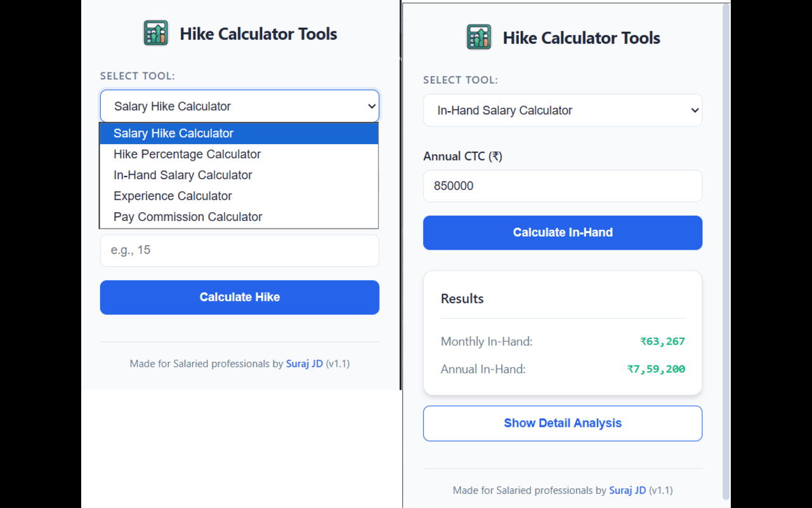812x508 pixels.
Task: Click the Monthly In-Hand result amount
Action: point(662,342)
